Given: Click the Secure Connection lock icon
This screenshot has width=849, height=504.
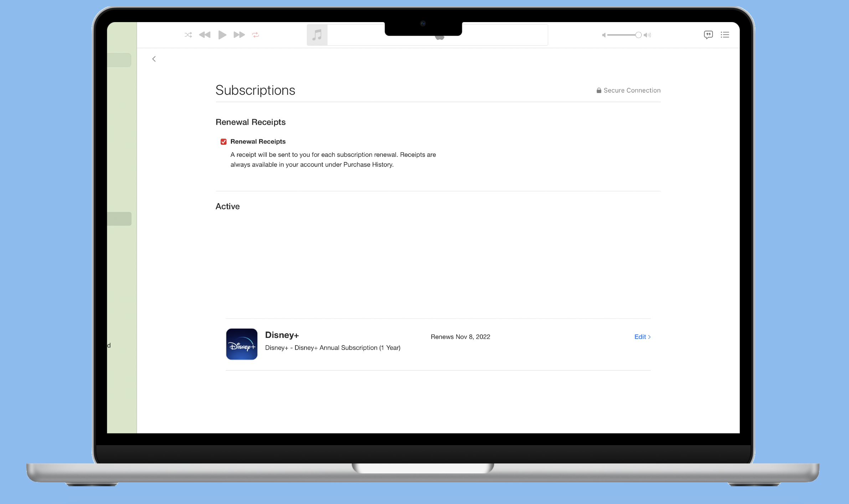Looking at the screenshot, I should point(599,91).
